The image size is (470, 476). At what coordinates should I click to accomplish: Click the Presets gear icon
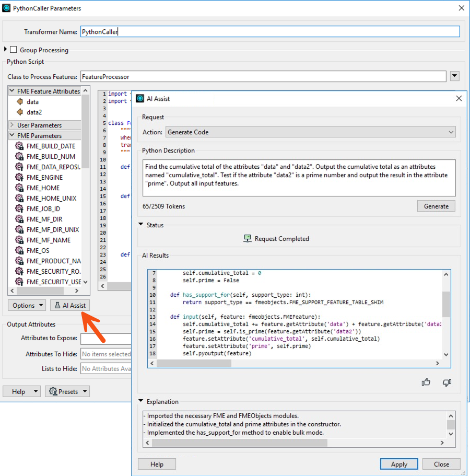tap(52, 391)
